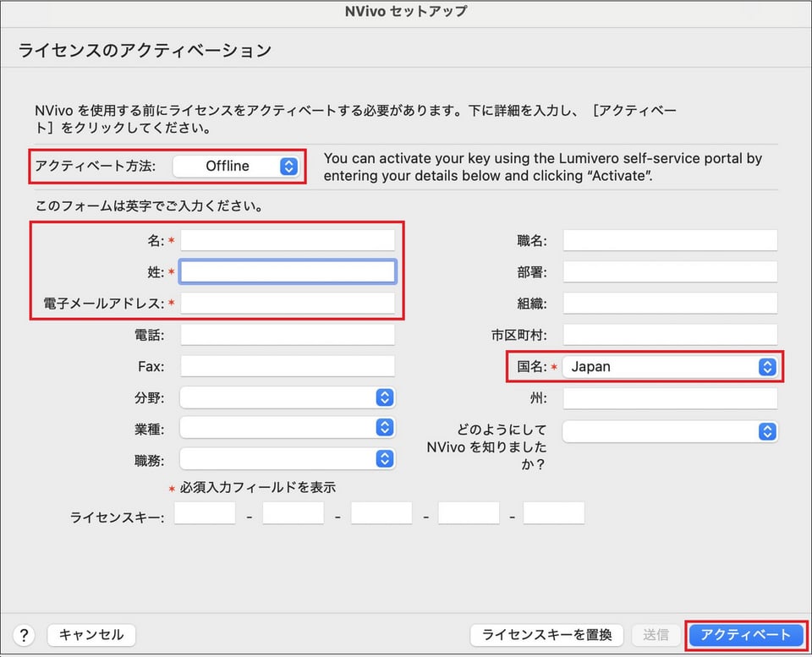The image size is (812, 657).
Task: Click into the 電子メールアドレス field
Action: click(288, 304)
